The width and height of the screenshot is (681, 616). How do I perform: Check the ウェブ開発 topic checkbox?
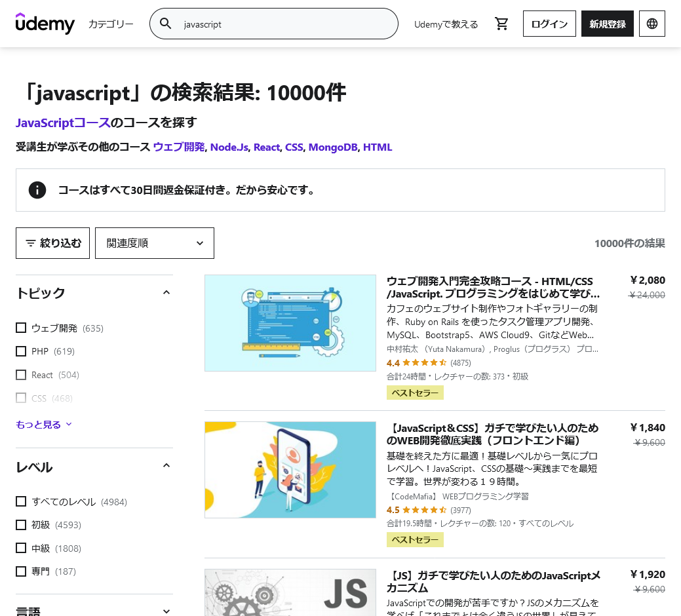21,328
